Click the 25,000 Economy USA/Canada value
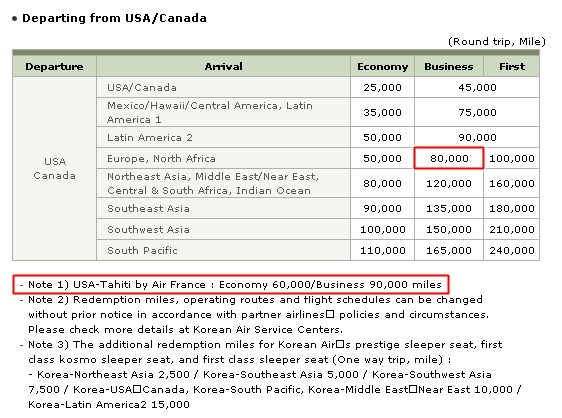The width and height of the screenshot is (562, 418). pyautogui.click(x=382, y=87)
